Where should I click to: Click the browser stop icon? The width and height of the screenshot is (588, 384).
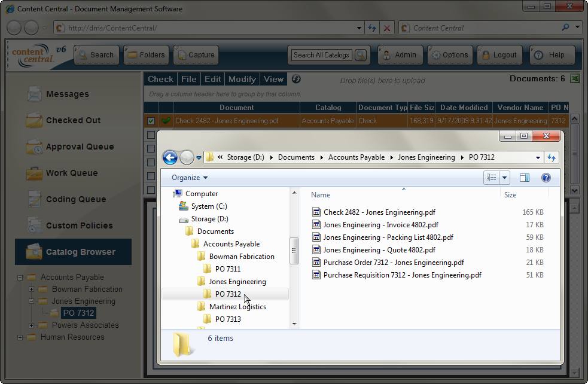[387, 28]
